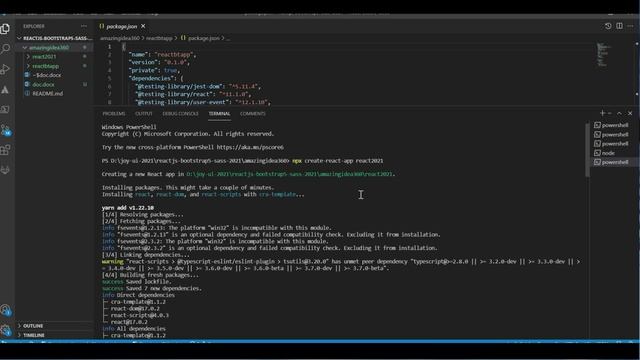
Task: Open the green react2021 path link in terminal
Action: 289,174
